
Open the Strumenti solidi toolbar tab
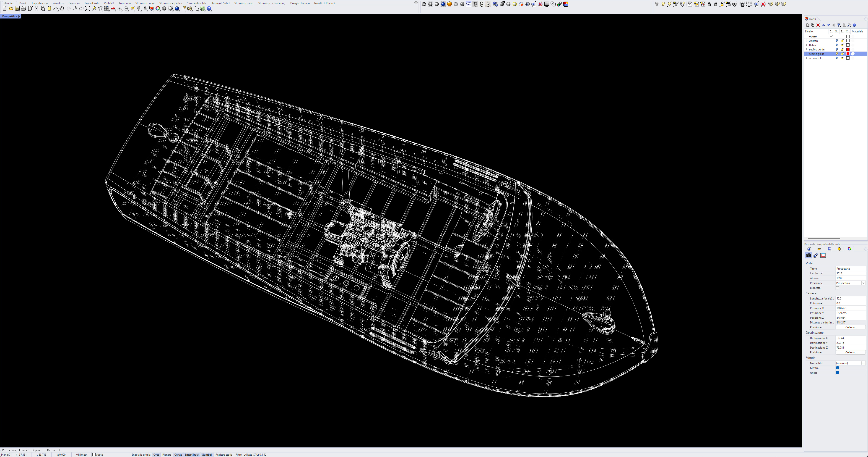(x=196, y=3)
